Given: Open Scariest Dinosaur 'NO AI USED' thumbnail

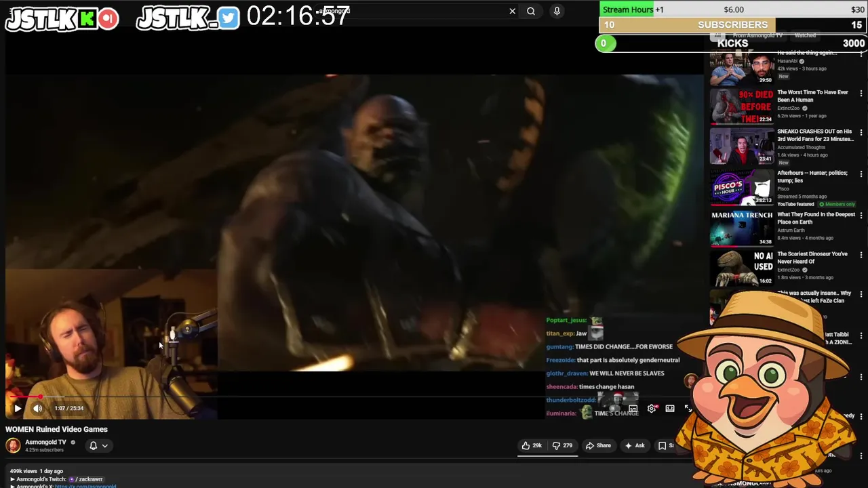Looking at the screenshot, I should 741,268.
